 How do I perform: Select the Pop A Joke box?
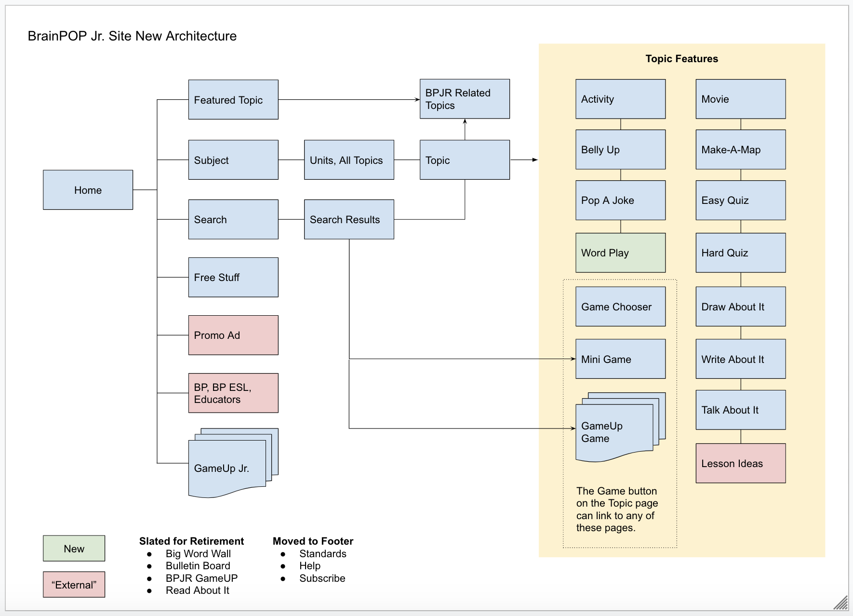[x=620, y=200]
